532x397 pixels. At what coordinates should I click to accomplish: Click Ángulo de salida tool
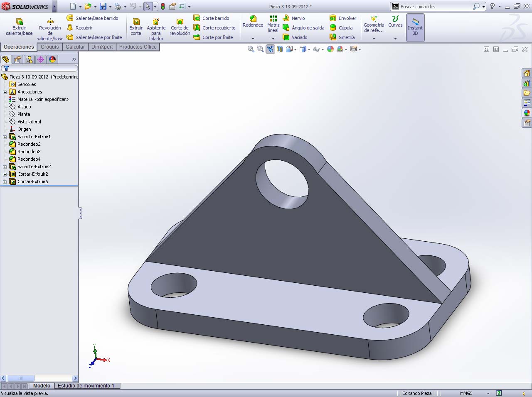[x=303, y=28]
